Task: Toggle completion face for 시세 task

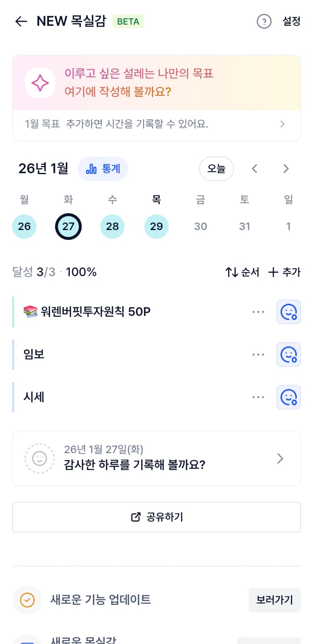Action: pyautogui.click(x=288, y=397)
